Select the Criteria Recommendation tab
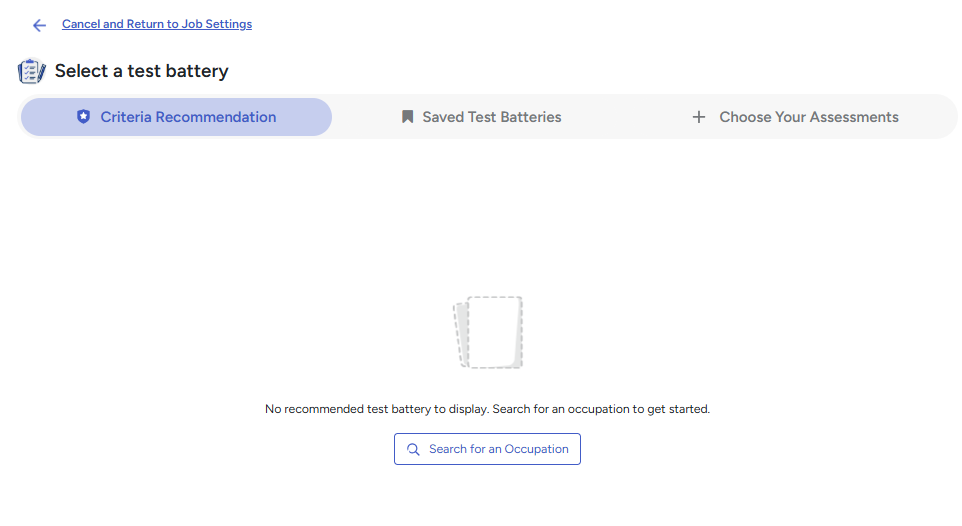962x526 pixels. [x=177, y=117]
